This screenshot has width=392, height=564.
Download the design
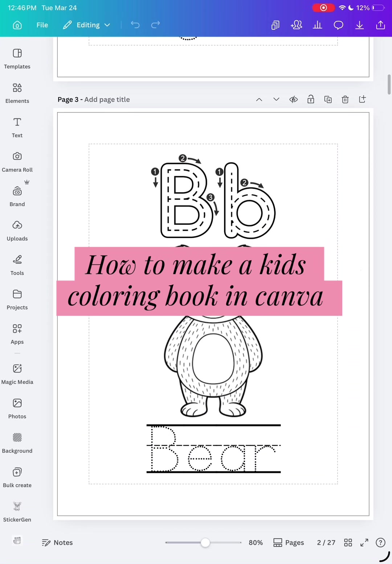point(360,25)
